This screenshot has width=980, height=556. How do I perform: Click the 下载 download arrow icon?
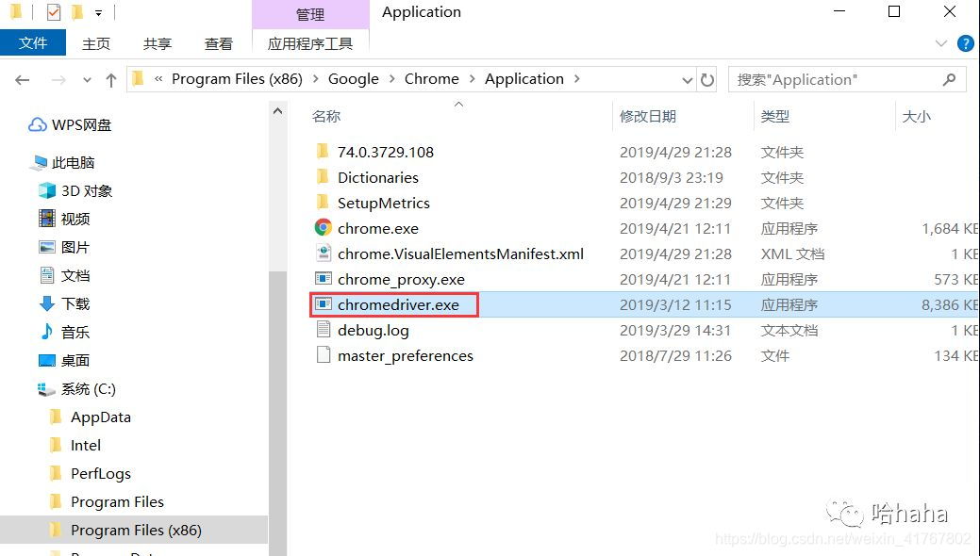point(47,303)
